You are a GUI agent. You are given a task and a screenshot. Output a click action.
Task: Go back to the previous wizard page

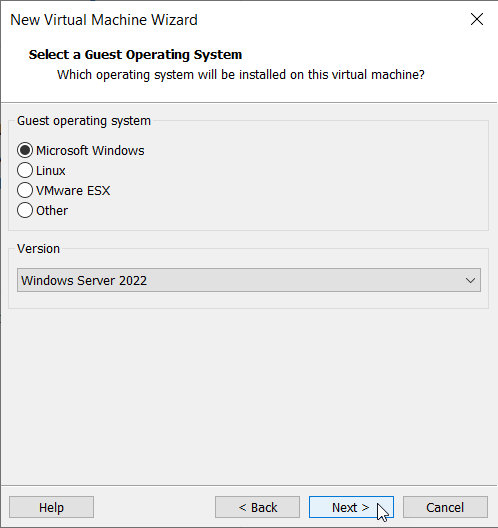click(x=258, y=507)
